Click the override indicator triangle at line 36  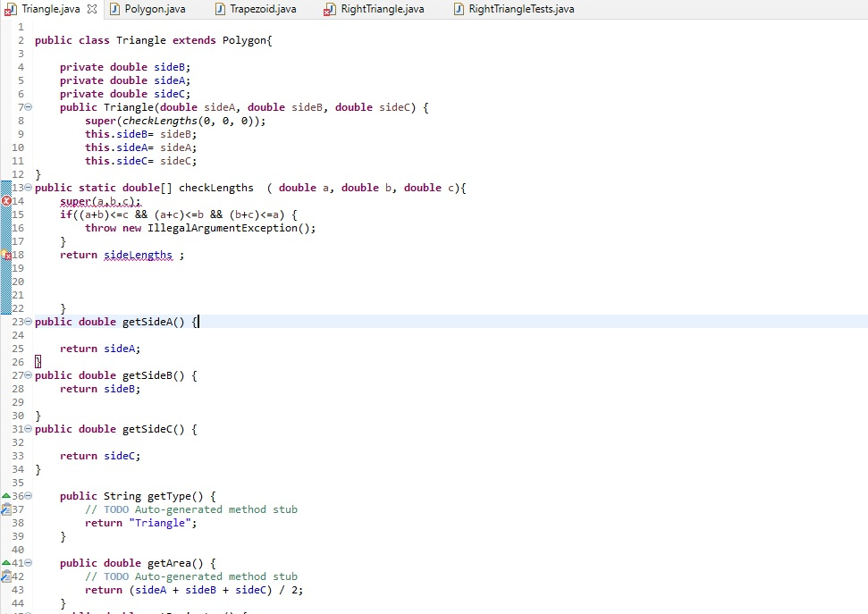coord(4,496)
